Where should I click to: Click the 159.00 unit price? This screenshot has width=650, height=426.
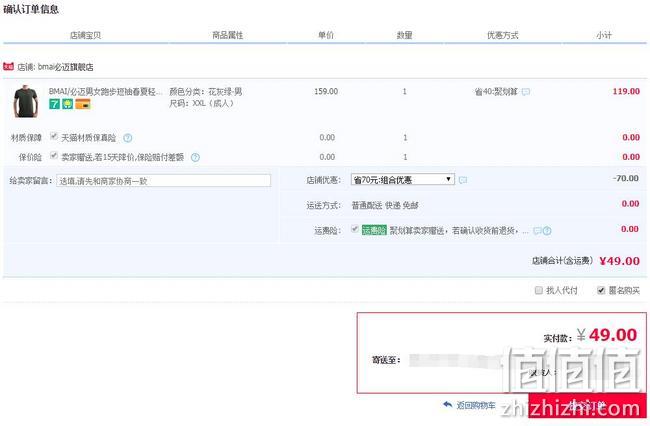326,91
